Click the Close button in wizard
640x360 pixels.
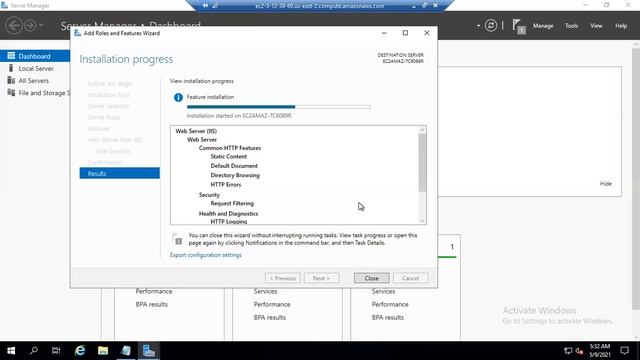371,278
